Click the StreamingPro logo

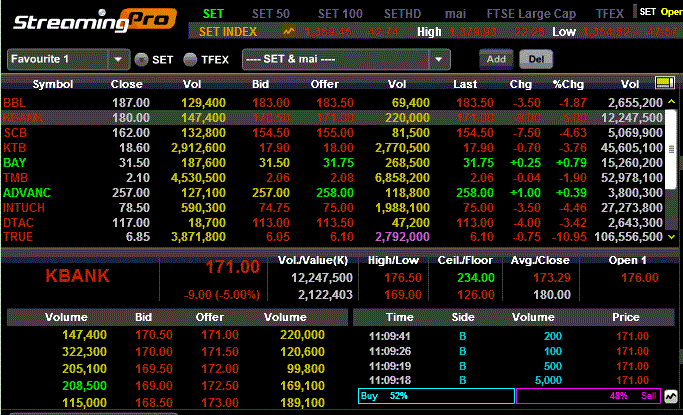95,20
